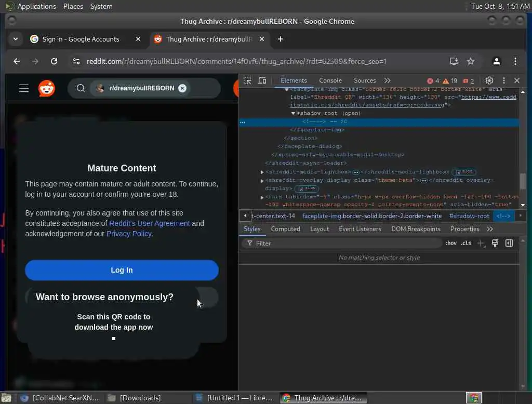Image resolution: width=532 pixels, height=404 pixels.
Task: Reload the current page
Action: pos(54,61)
